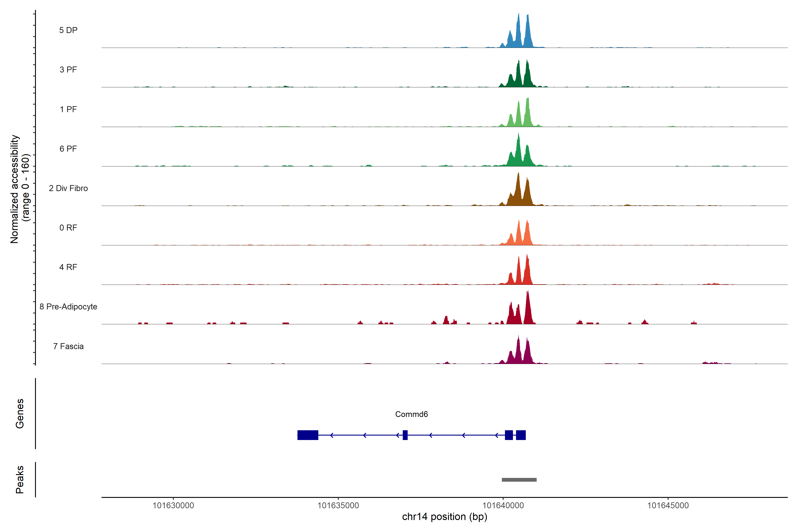This screenshot has height=532, width=798.
Task: Click the Genes panel label
Action: pos(20,414)
